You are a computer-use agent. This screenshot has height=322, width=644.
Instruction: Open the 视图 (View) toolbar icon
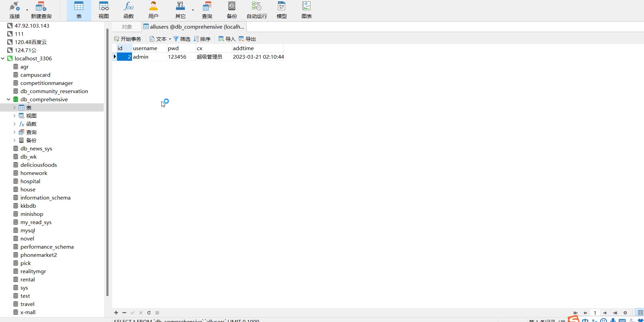(x=104, y=10)
